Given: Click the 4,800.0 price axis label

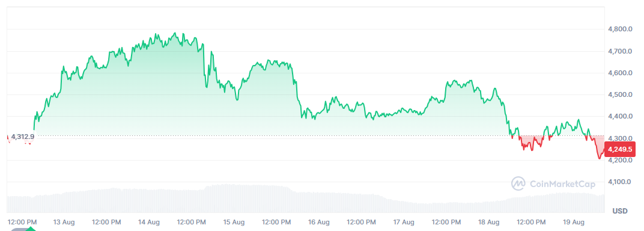Looking at the screenshot, I should tap(620, 29).
